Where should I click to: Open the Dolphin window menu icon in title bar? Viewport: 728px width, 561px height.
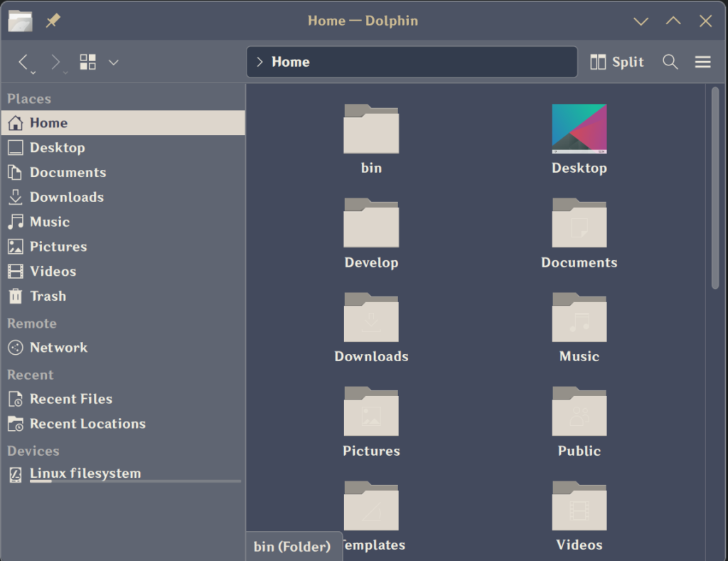click(x=21, y=21)
